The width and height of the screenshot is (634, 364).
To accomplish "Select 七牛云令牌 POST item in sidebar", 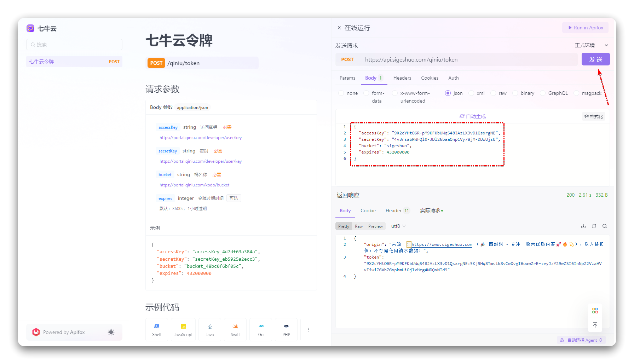I will (74, 62).
